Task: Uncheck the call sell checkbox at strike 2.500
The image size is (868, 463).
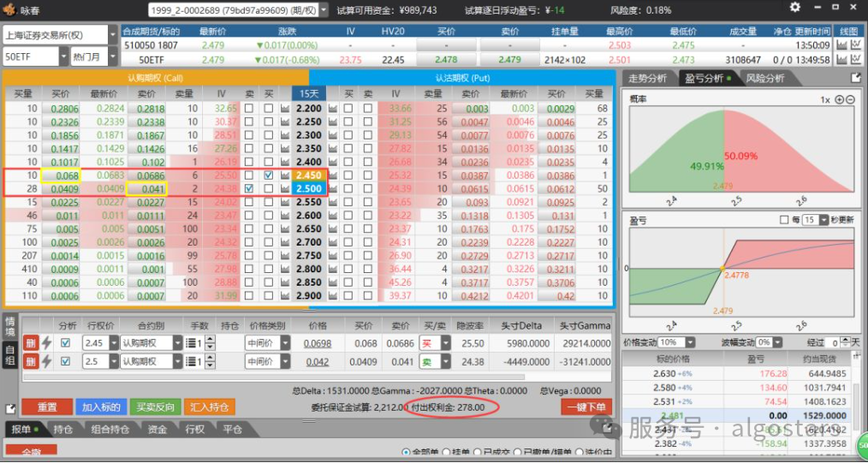Action: pos(249,188)
